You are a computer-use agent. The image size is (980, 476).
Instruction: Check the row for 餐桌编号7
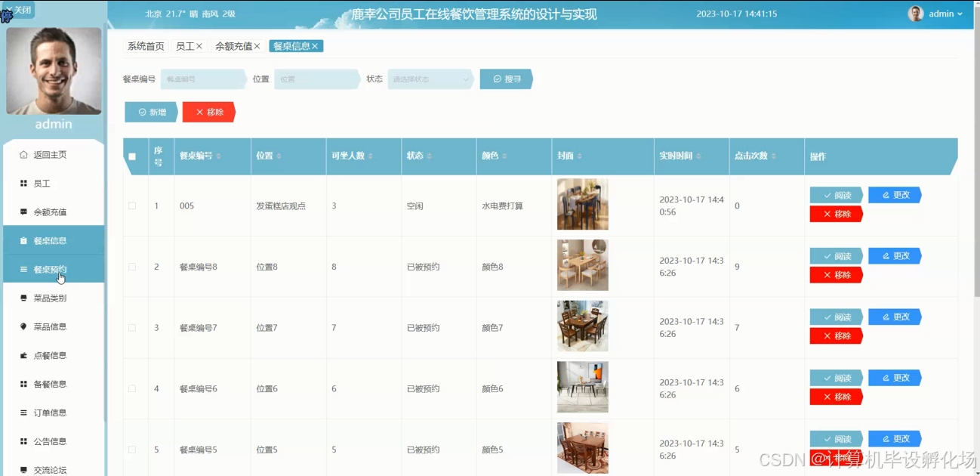click(132, 328)
